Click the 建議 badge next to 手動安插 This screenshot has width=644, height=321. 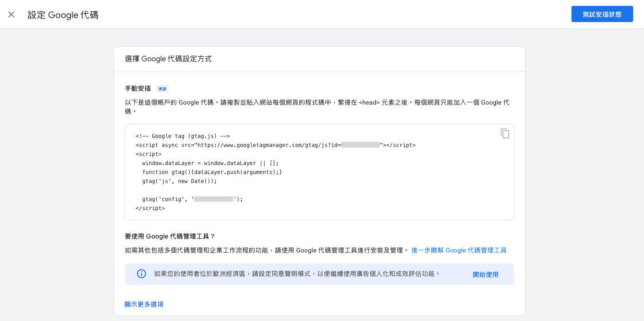click(x=162, y=89)
